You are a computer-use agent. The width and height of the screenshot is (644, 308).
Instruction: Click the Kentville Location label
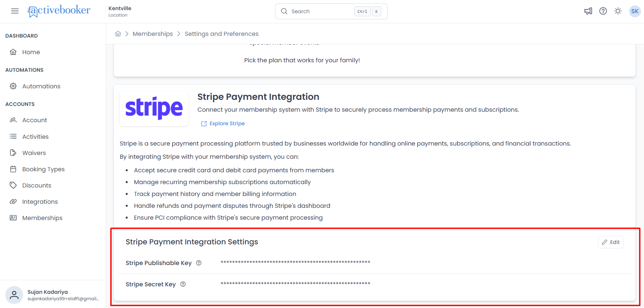(120, 11)
